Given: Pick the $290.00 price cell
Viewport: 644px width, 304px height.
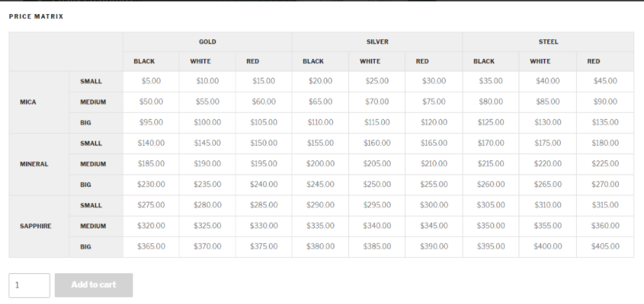Looking at the screenshot, I should click(x=320, y=205).
